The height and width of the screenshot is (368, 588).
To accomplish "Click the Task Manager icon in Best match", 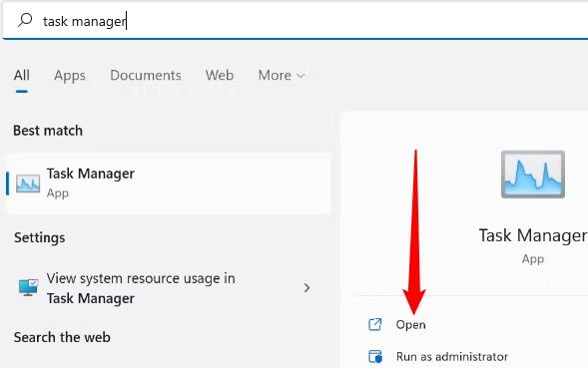I will point(28,184).
